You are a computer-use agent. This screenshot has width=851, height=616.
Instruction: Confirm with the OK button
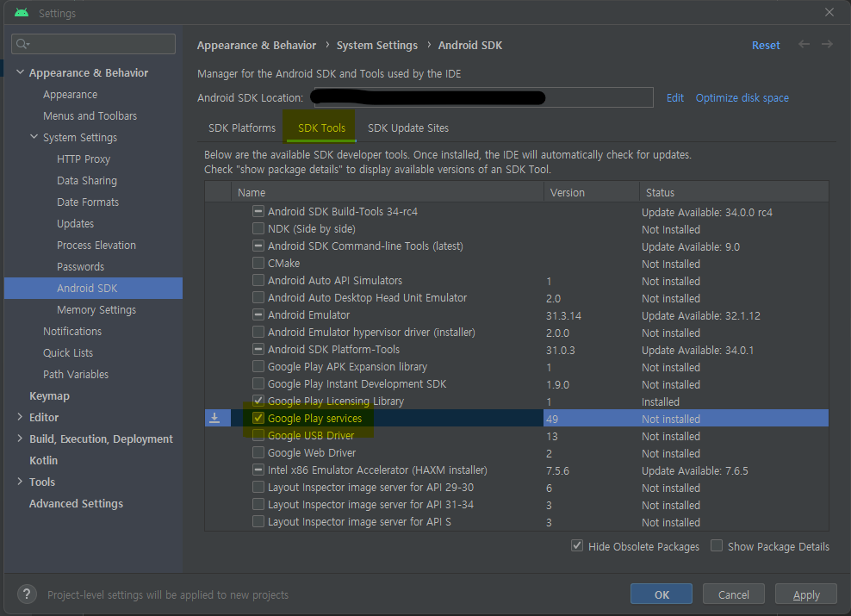pos(661,594)
